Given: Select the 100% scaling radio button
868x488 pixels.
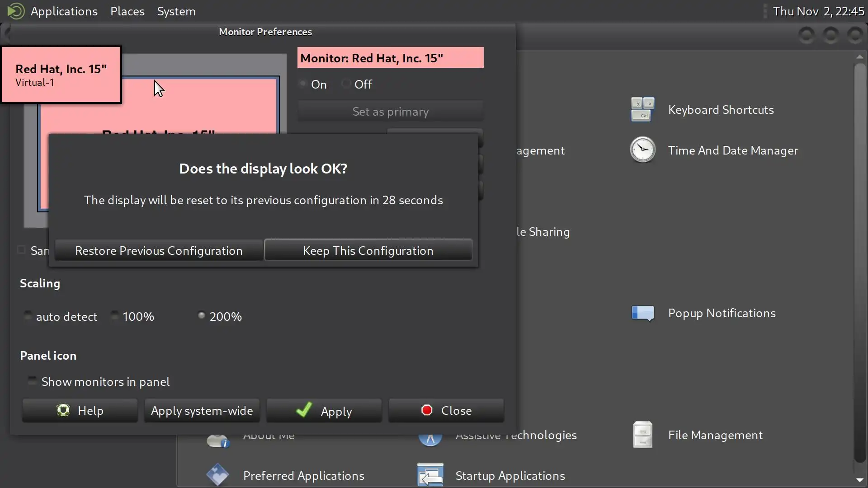Looking at the screenshot, I should 115,315.
